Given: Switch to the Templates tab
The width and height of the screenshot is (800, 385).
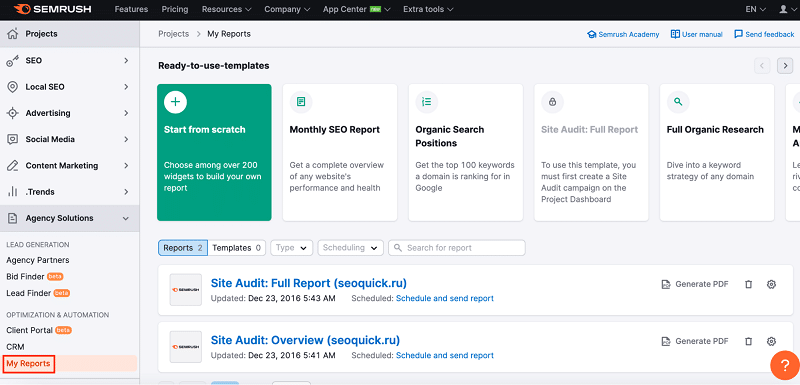Looking at the screenshot, I should (x=237, y=248).
